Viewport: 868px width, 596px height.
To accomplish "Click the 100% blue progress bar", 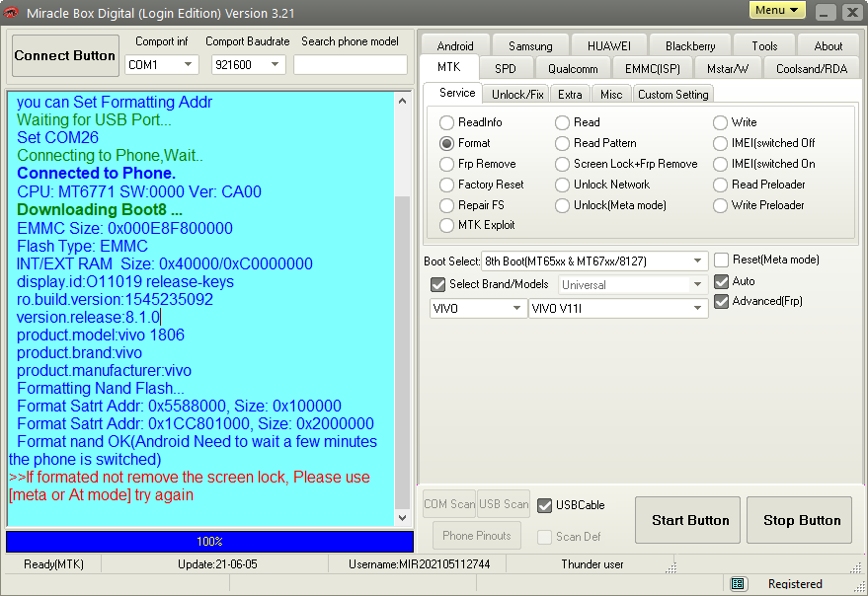I will tap(209, 542).
